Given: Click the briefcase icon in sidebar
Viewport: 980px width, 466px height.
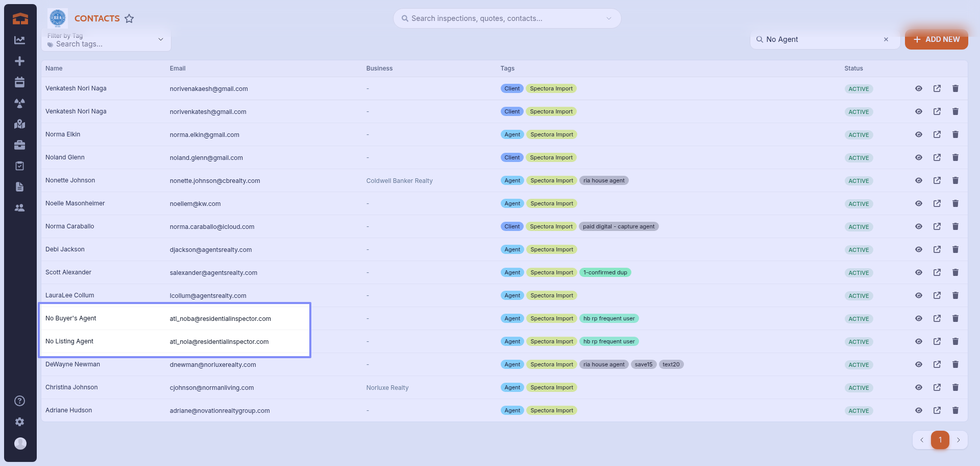Looking at the screenshot, I should (20, 145).
